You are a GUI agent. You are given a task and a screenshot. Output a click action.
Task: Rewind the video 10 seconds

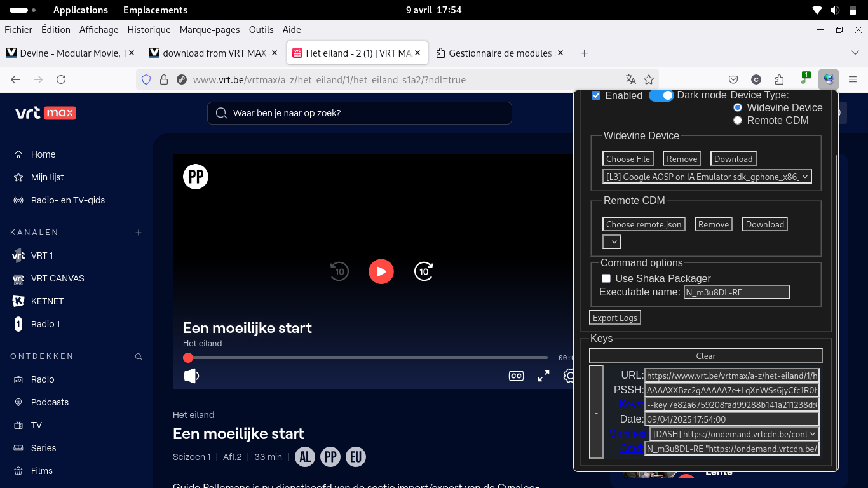click(x=339, y=271)
